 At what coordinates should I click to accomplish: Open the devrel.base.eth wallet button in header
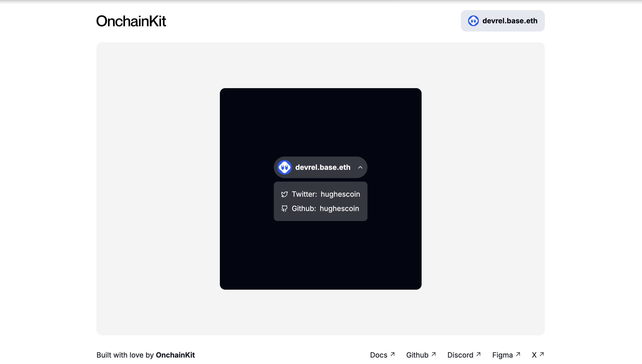pos(503,21)
